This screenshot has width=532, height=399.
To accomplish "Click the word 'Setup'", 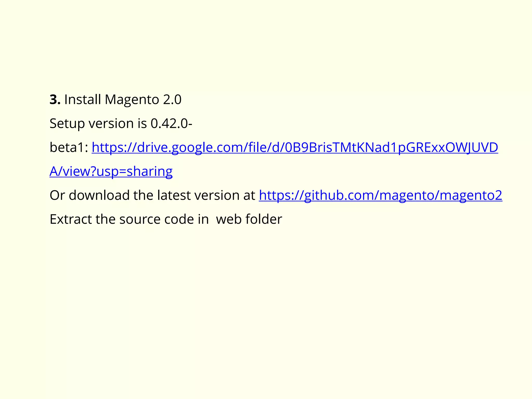I will (67, 124).
